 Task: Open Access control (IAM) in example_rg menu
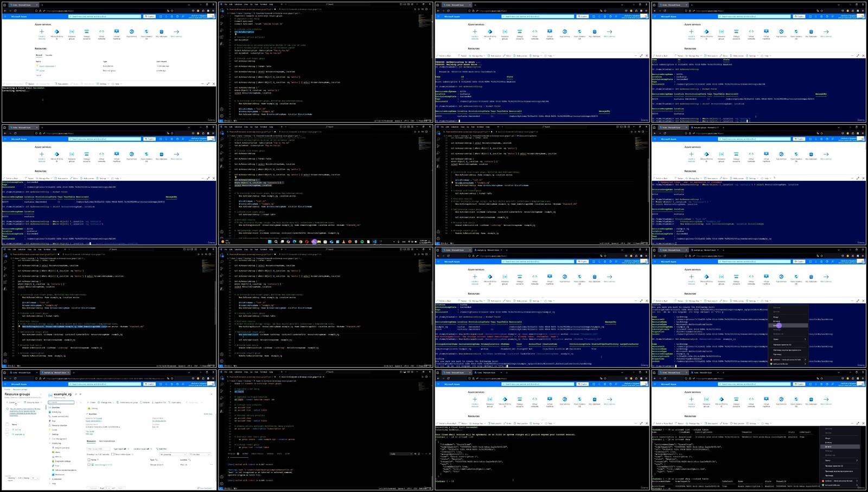[x=59, y=417]
